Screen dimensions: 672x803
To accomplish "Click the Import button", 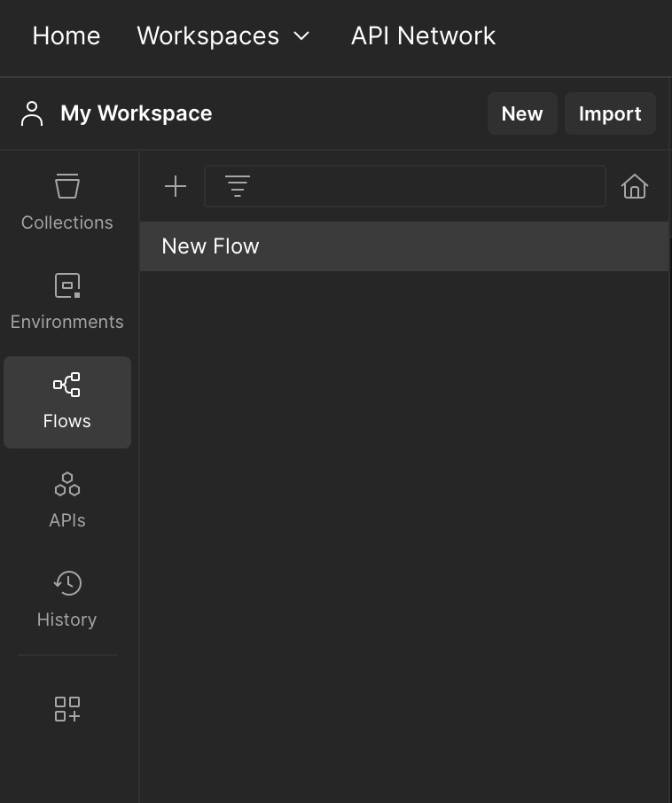I will click(610, 113).
